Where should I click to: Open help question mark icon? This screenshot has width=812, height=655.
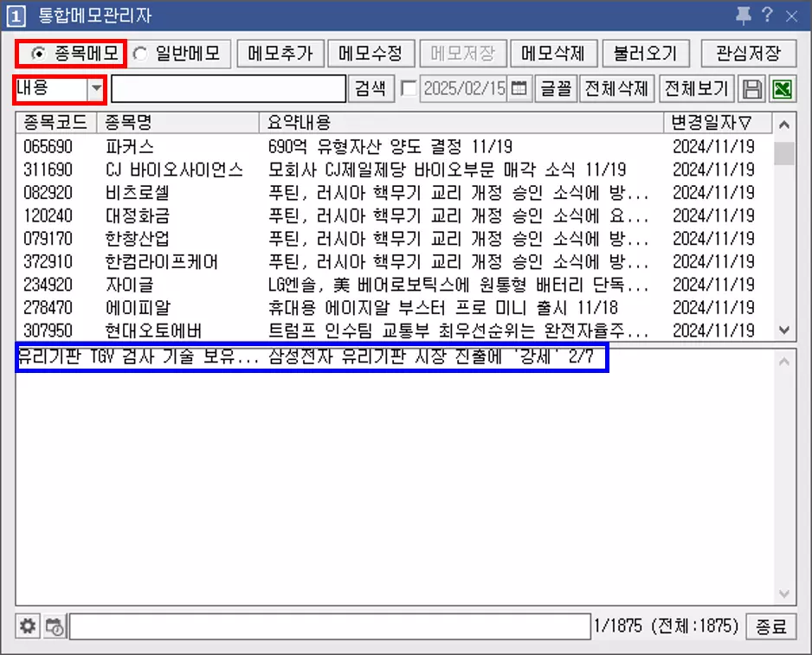click(x=768, y=15)
